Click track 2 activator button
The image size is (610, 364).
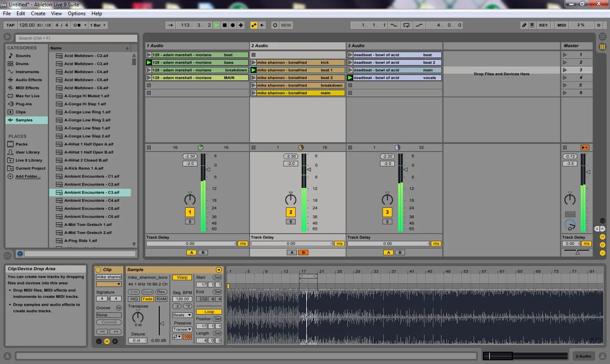pos(291,212)
